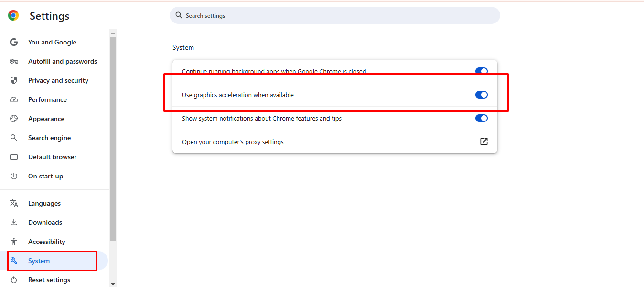The image size is (644, 287).
Task: Click the System wrench icon
Action: (14, 261)
